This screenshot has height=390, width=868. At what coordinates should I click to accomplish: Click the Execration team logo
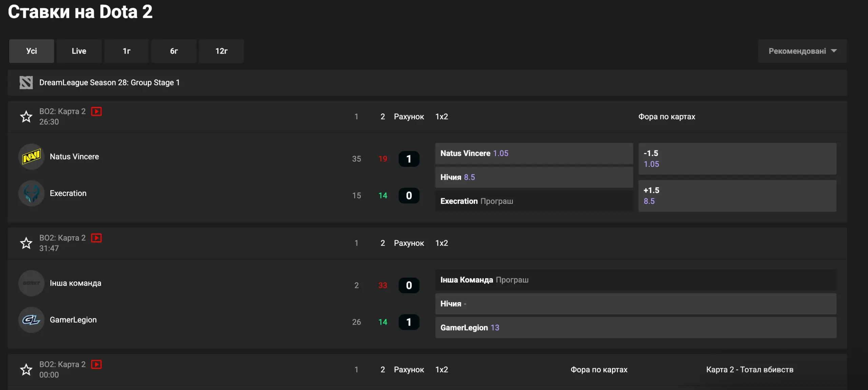point(31,193)
